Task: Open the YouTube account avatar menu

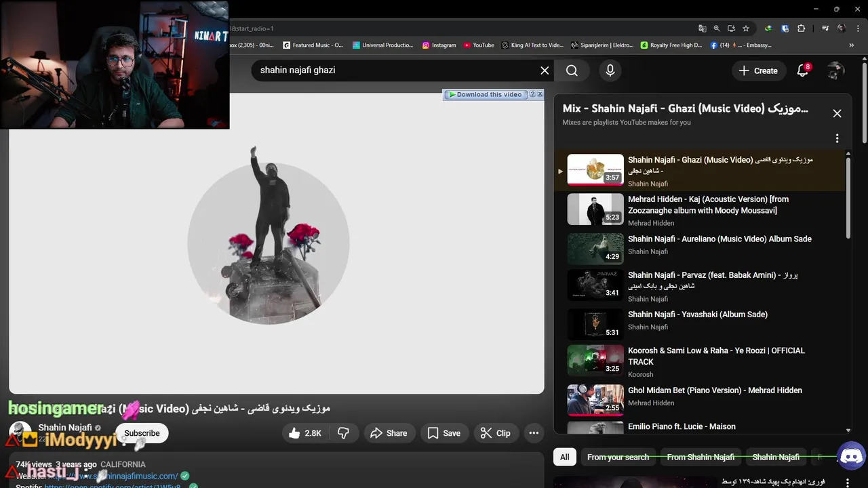Action: (835, 70)
